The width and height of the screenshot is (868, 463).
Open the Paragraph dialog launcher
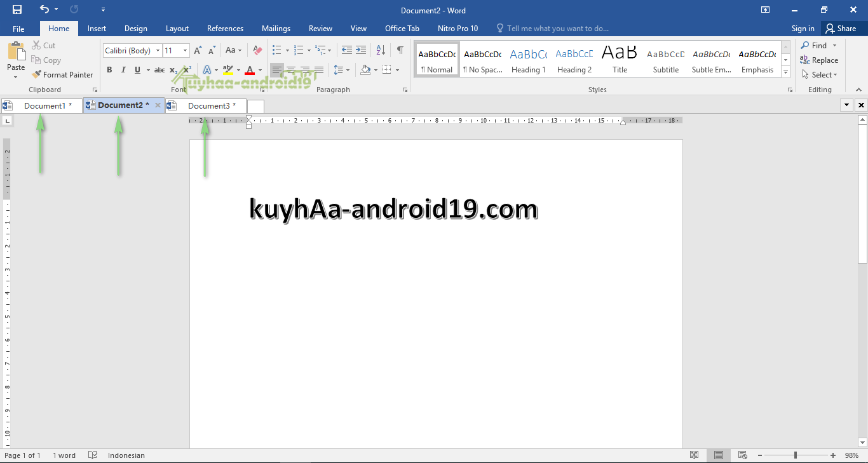click(405, 90)
